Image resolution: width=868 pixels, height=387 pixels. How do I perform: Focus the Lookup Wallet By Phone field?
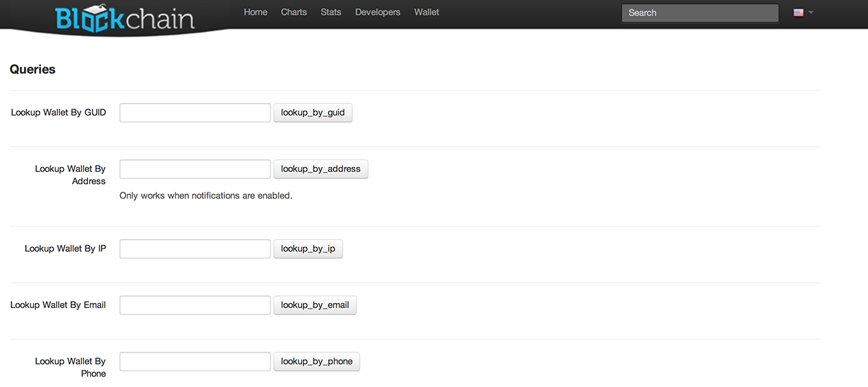tap(195, 362)
